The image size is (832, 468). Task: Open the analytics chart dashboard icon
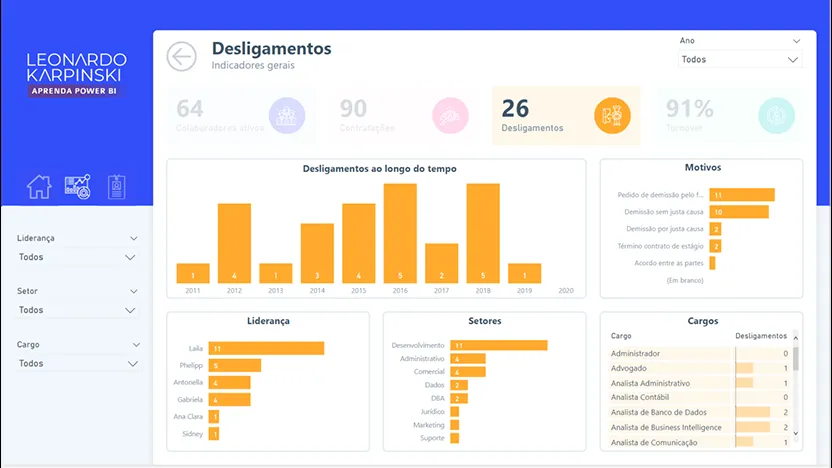pyautogui.click(x=77, y=186)
